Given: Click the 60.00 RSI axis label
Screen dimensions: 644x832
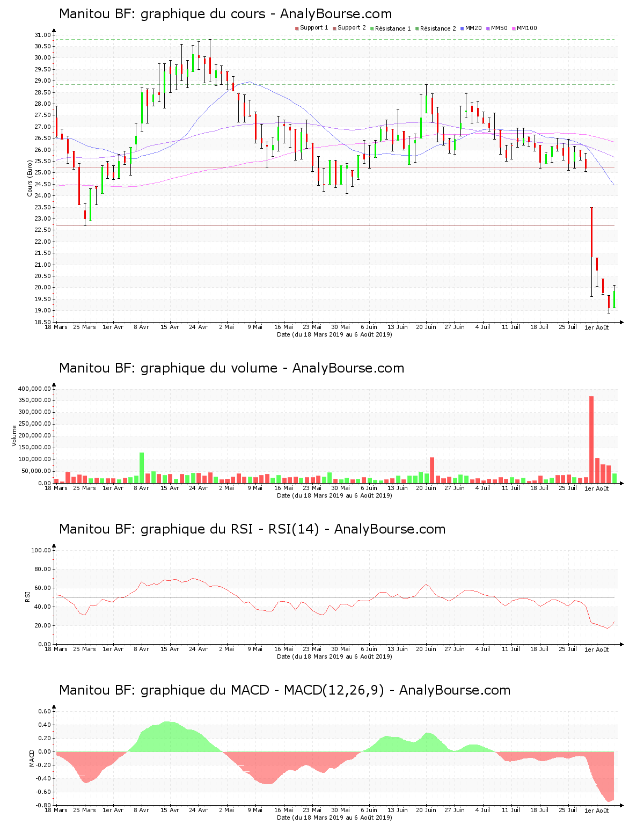Looking at the screenshot, I should click(x=42, y=588).
